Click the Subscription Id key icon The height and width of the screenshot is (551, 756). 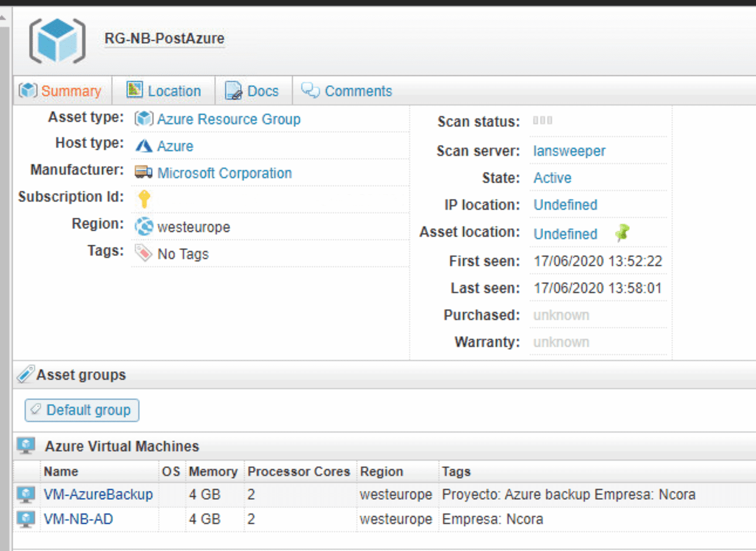144,199
